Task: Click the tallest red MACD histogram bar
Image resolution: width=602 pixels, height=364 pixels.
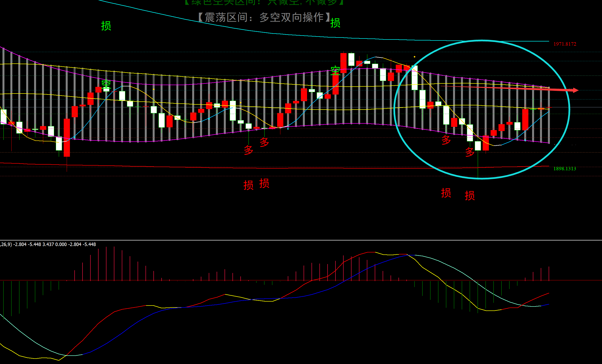Action: click(114, 264)
